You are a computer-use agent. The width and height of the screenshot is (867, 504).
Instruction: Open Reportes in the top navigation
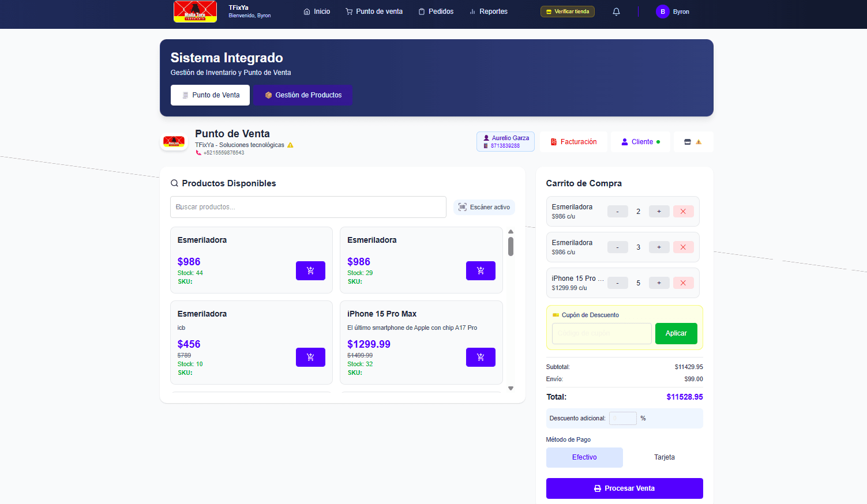(488, 12)
